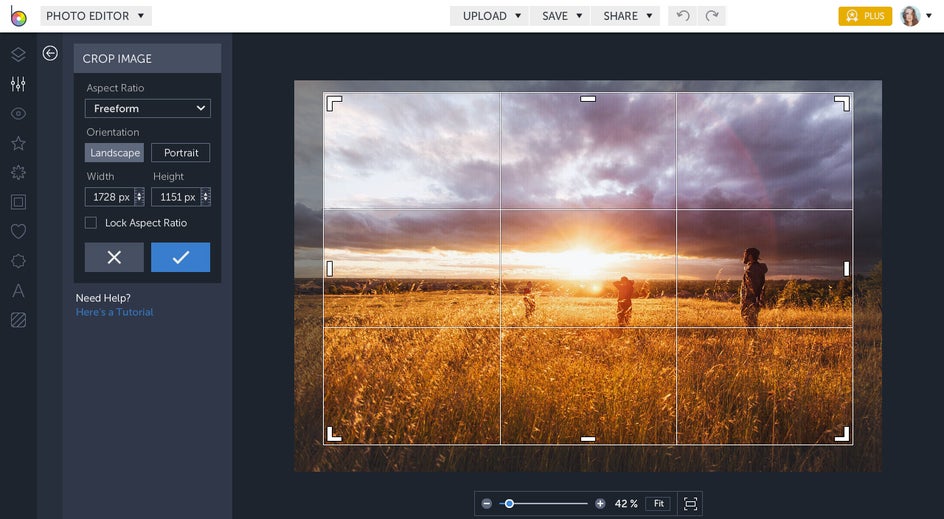Click the left-middle crop edge handle
944x519 pixels.
tap(329, 269)
